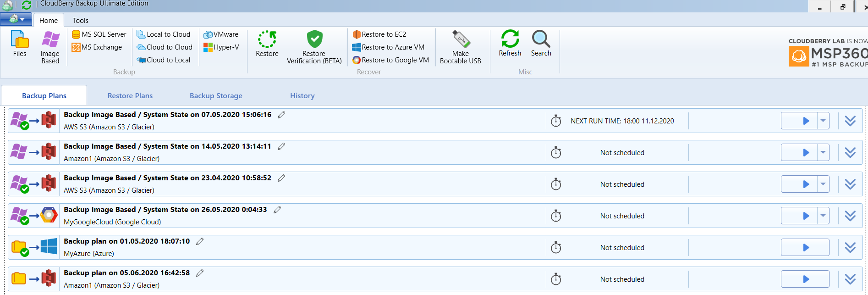Refresh the plan list
Screen dimensions: 868x295
pyautogui.click(x=510, y=44)
